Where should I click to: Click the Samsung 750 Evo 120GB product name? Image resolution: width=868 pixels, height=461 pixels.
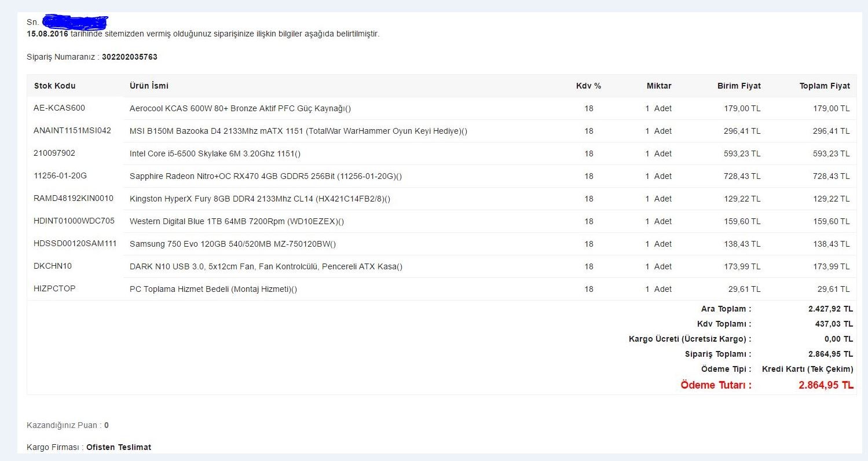pyautogui.click(x=233, y=244)
